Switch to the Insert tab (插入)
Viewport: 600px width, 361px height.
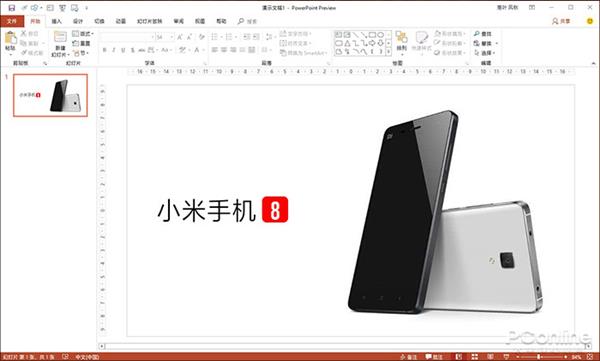pos(57,21)
